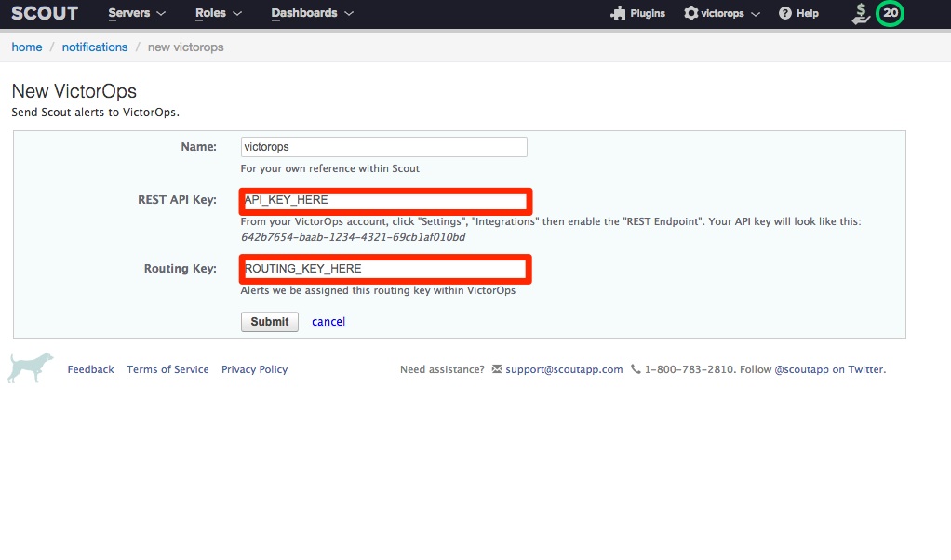
Task: Click the envelope icon beside support email
Action: pyautogui.click(x=497, y=368)
